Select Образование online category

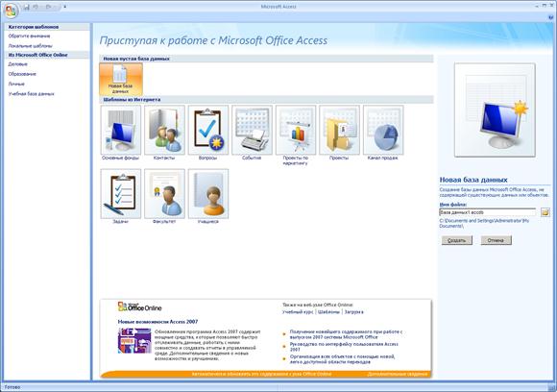tap(22, 74)
